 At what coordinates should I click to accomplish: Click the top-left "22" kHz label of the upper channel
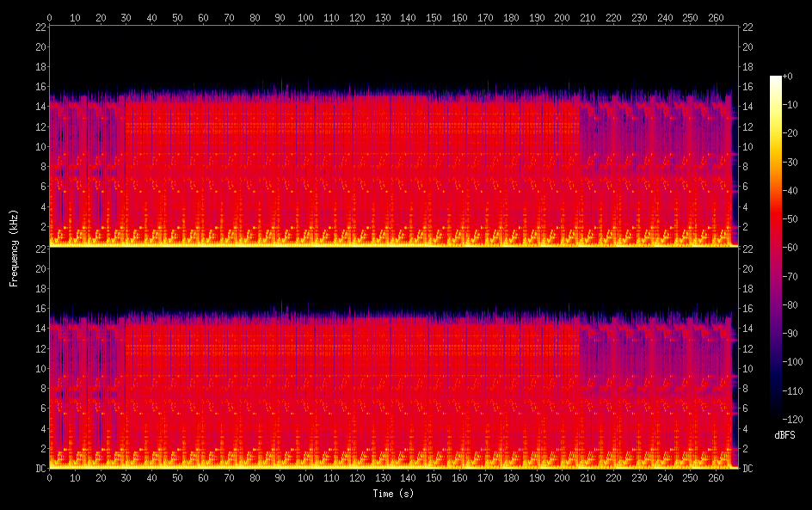coord(40,27)
